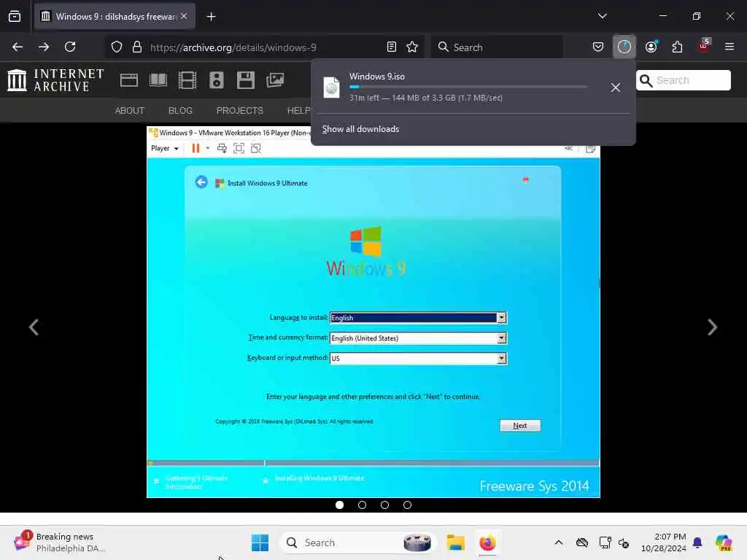Select second carousel dot
Image resolution: width=747 pixels, height=560 pixels.
click(x=362, y=505)
